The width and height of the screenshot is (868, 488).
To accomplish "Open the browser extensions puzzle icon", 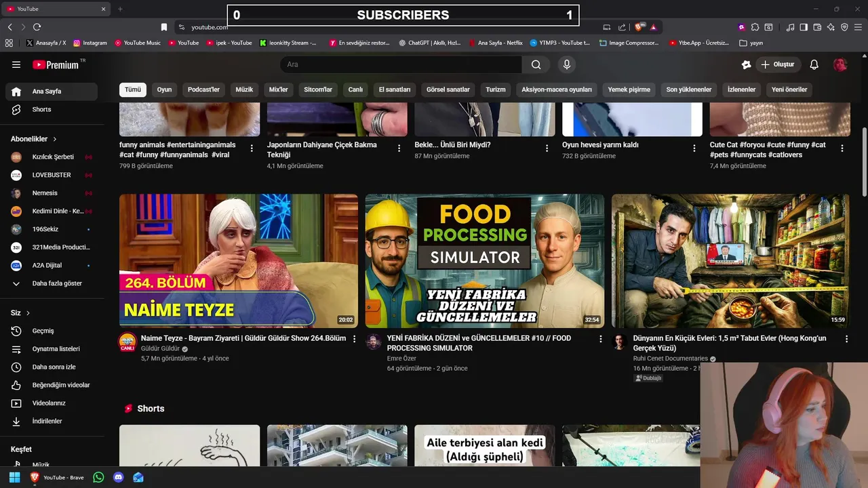I will pos(755,27).
